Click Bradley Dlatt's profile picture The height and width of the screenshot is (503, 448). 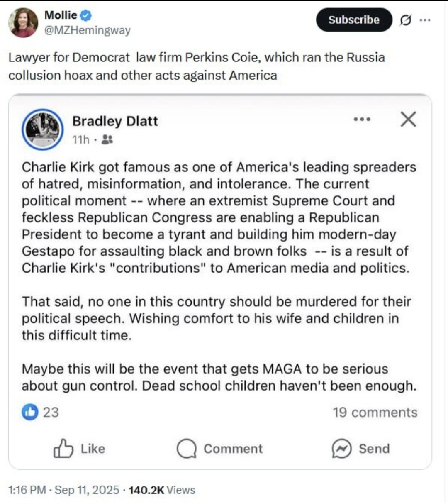(42, 129)
